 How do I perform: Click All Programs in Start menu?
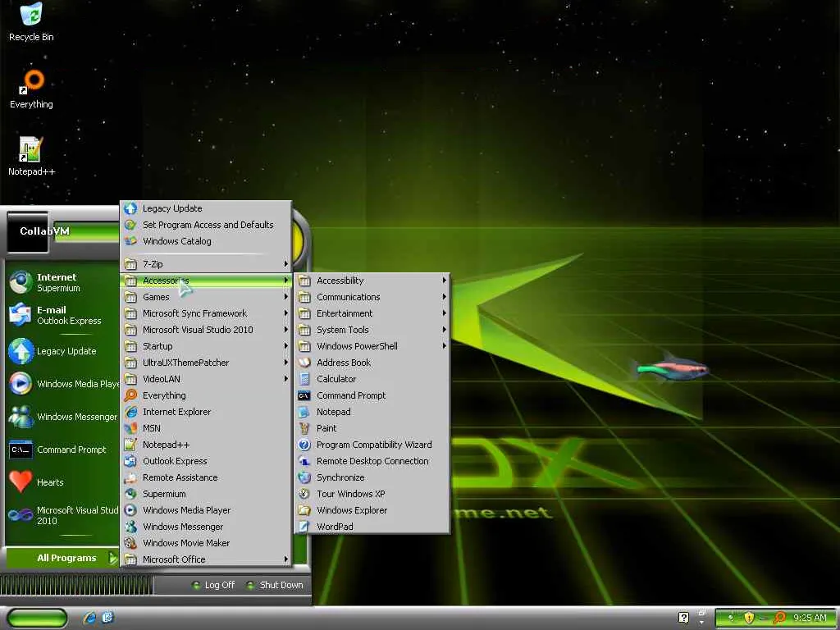coord(62,558)
